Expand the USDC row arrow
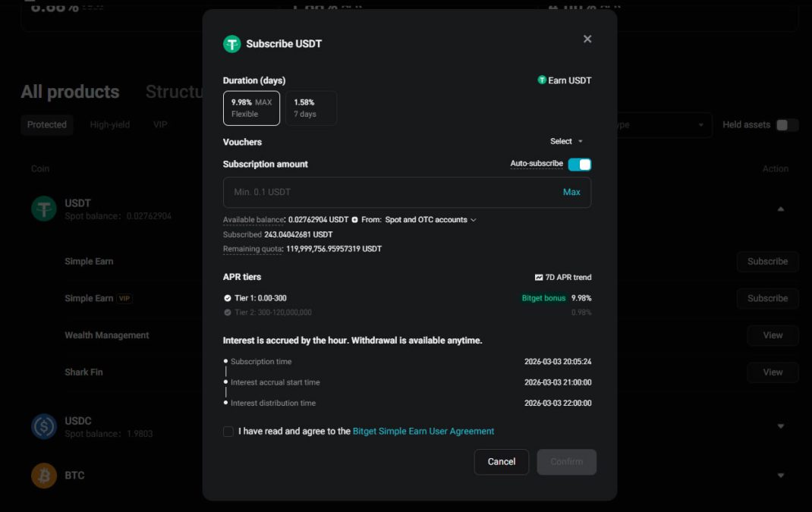Viewport: 812px width, 512px height. coord(780,426)
